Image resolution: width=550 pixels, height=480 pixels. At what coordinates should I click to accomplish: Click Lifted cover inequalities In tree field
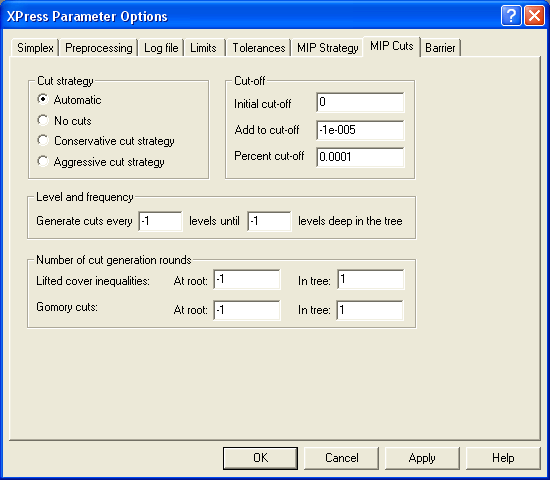coord(371,279)
